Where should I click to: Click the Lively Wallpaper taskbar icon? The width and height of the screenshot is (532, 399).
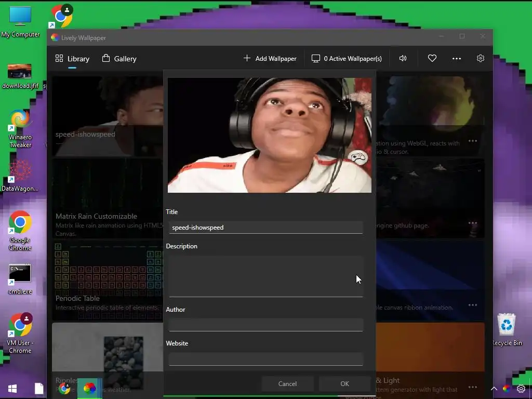coord(89,388)
